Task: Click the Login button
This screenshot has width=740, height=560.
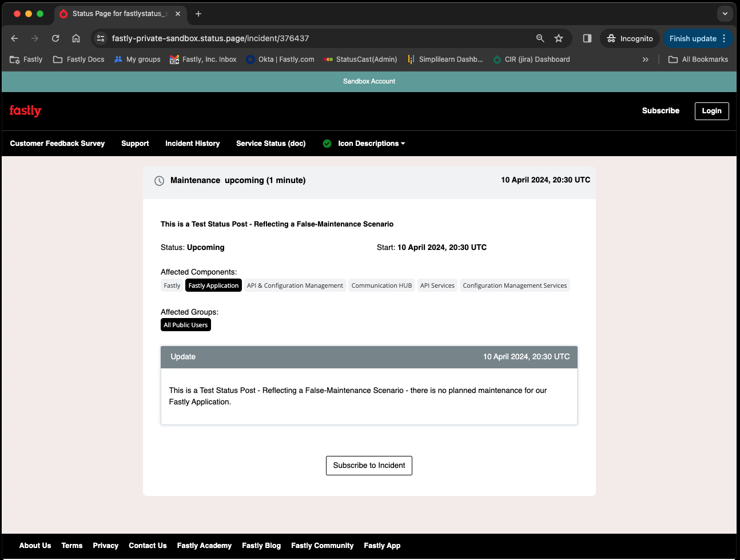Action: (x=711, y=111)
